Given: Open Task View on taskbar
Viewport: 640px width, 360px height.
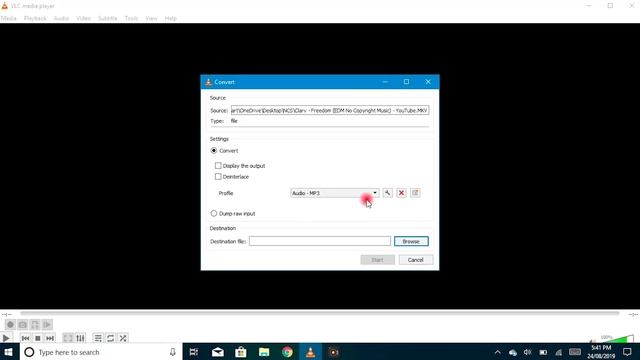Looking at the screenshot, I should 194,352.
